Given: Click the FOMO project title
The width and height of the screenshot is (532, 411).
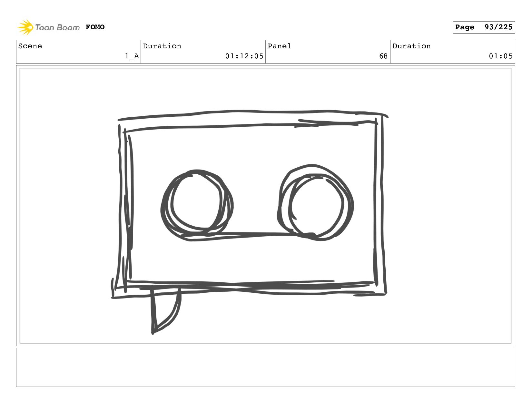Looking at the screenshot, I should pyautogui.click(x=95, y=27).
